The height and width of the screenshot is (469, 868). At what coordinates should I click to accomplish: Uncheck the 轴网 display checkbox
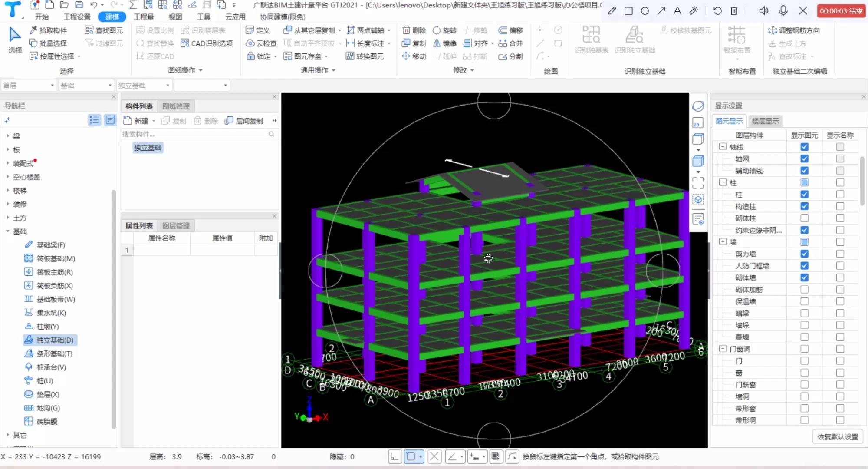[804, 159]
